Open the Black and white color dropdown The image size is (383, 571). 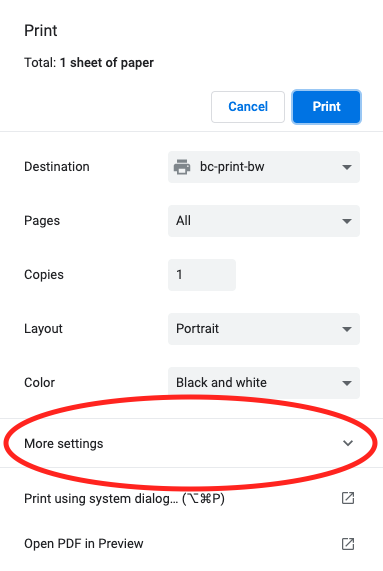click(264, 382)
